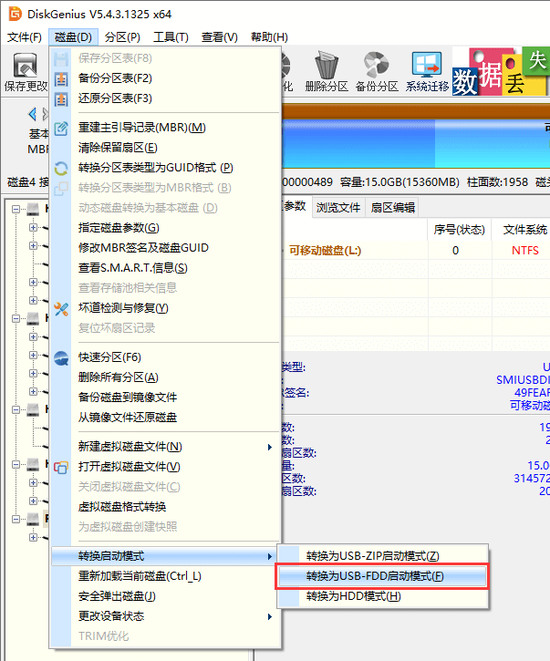The height and width of the screenshot is (661, 550).
Task: Switch to the 扇区编辑 tab
Action: pos(392,207)
